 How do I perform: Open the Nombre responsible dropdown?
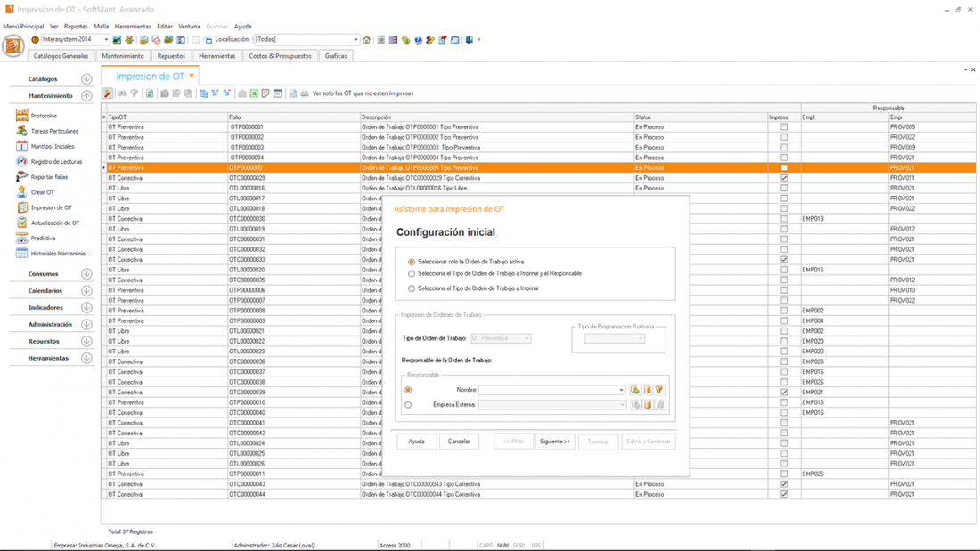pyautogui.click(x=621, y=390)
